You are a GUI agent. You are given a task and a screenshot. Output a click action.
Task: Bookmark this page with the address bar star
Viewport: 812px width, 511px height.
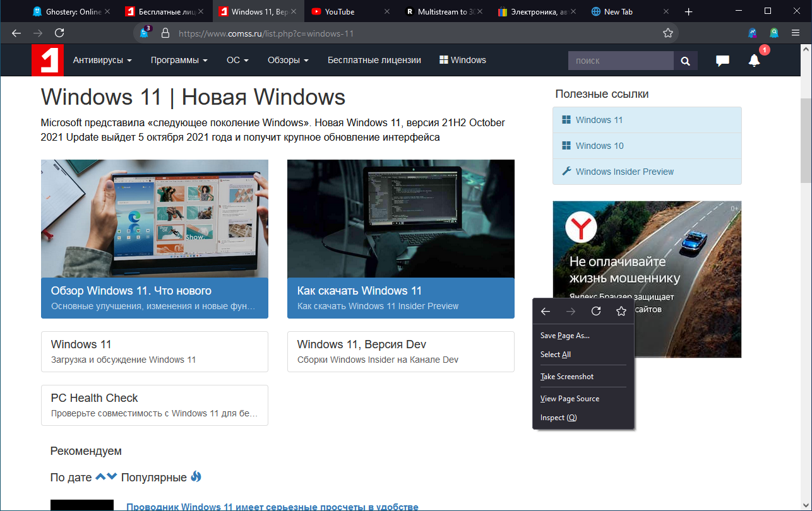tap(668, 33)
